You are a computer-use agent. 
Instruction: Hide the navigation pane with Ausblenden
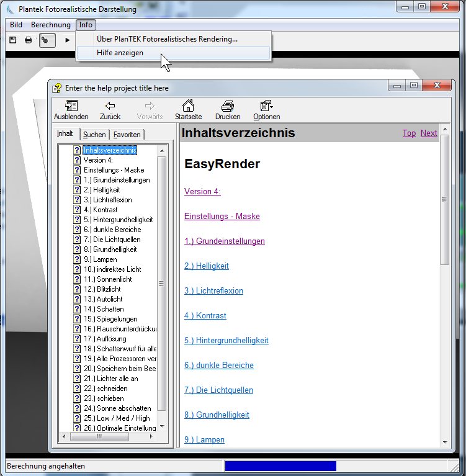(x=71, y=110)
